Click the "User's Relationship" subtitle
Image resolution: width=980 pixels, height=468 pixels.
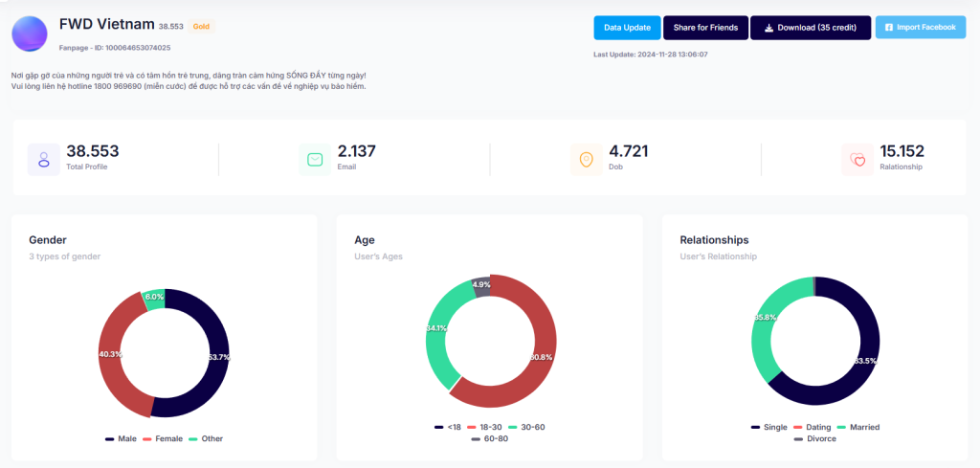point(718,256)
